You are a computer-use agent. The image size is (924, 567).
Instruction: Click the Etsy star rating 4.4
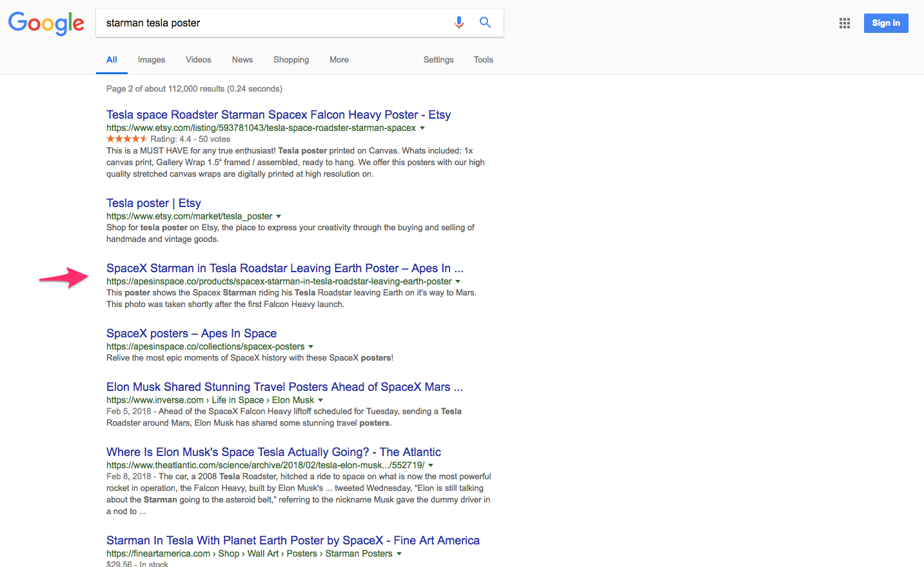127,139
